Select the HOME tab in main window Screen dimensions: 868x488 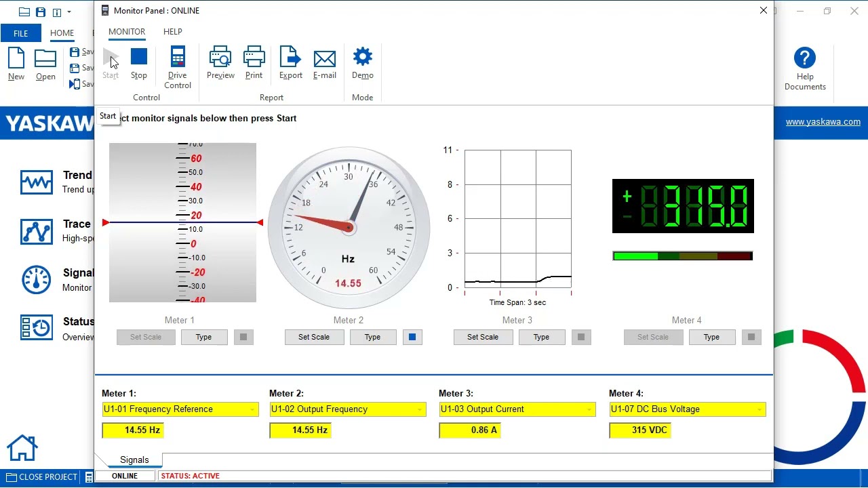coord(62,33)
